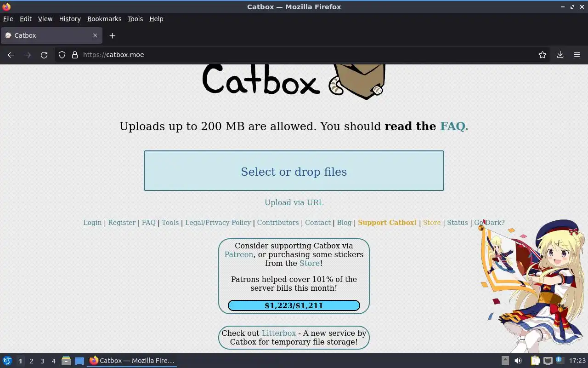This screenshot has width=588, height=368.
Task: Click the forward navigation arrow
Action: pos(28,55)
